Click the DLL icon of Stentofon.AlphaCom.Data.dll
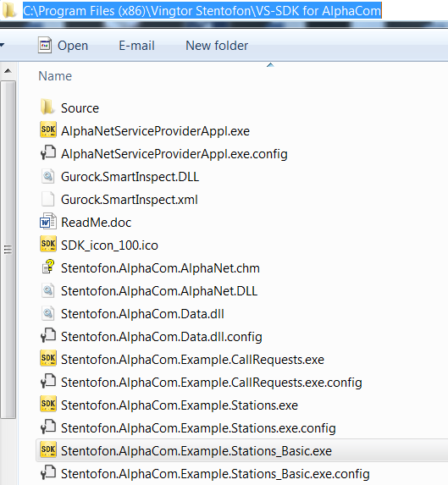Screen dimensions: 448x485 [x=48, y=313]
